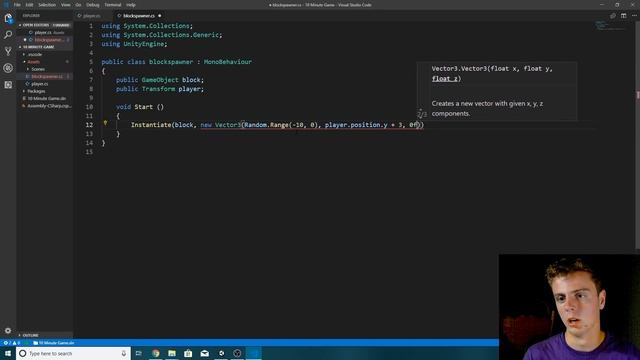Switch to Visual Studio Code taskbar icon
Viewport: 640px width, 360px height.
(253, 353)
